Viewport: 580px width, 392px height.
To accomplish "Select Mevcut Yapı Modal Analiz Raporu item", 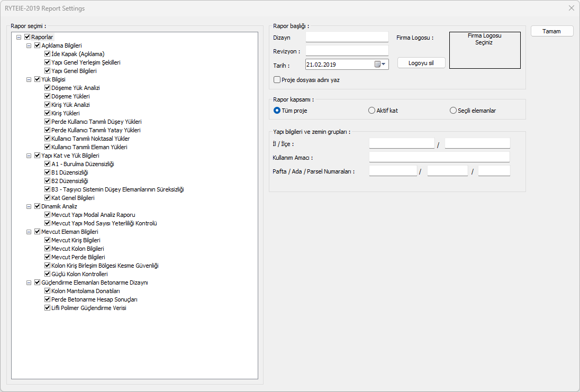I will point(93,215).
